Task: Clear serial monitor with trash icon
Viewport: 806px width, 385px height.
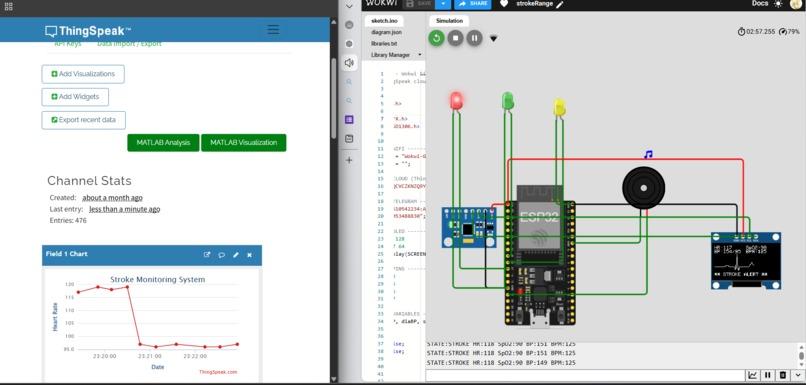Action: pos(783,376)
